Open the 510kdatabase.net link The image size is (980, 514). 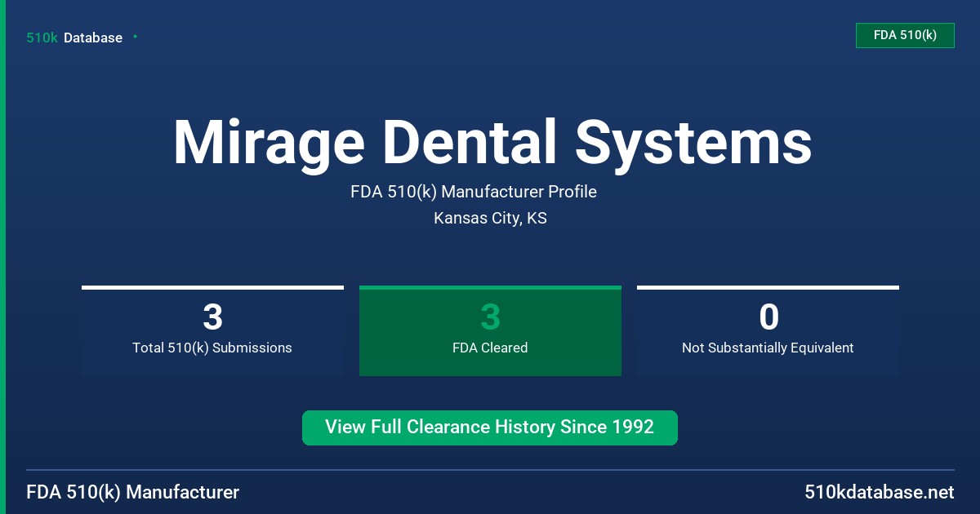[x=879, y=492]
